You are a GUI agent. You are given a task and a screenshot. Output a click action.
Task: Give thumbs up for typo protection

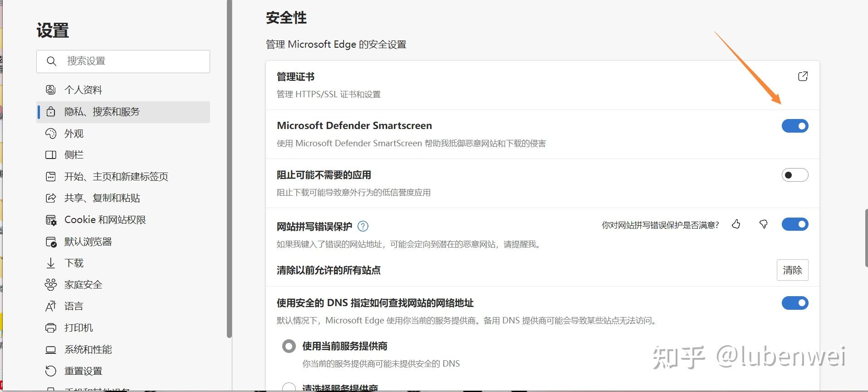[x=736, y=224]
